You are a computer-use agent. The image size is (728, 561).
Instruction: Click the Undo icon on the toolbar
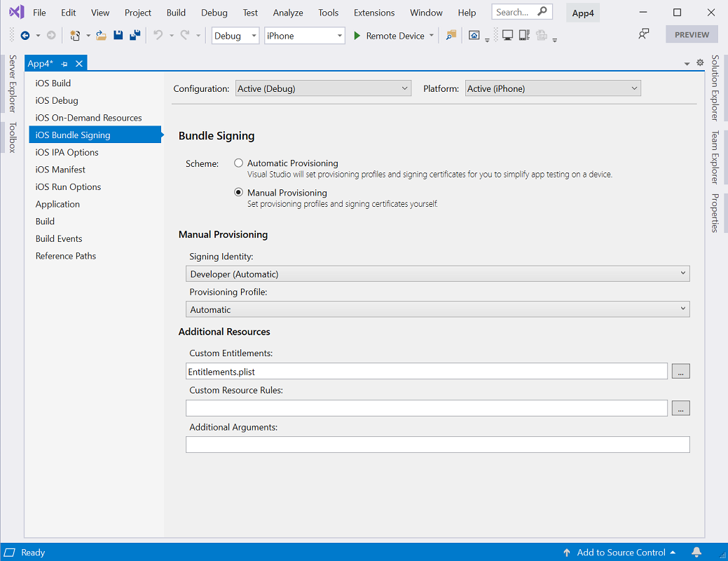[x=160, y=34]
